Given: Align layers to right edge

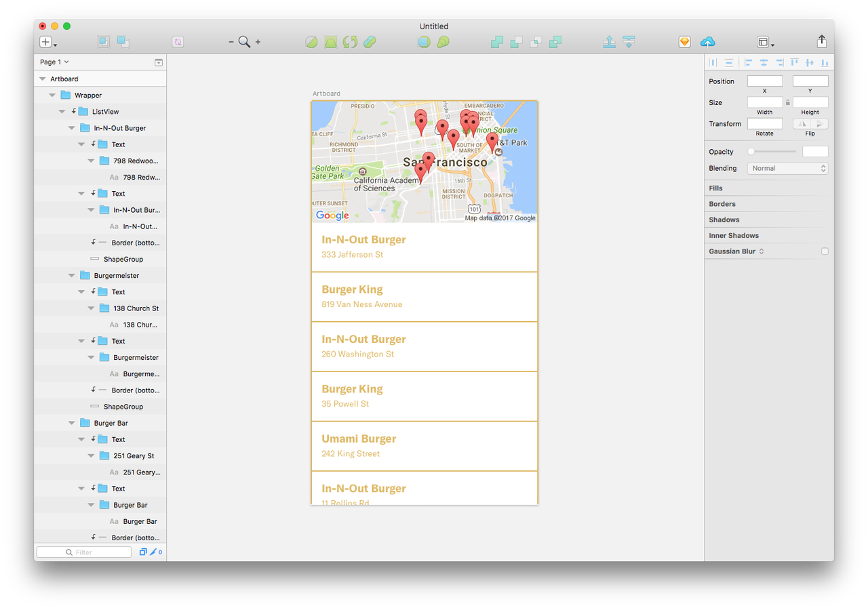Looking at the screenshot, I should [779, 62].
